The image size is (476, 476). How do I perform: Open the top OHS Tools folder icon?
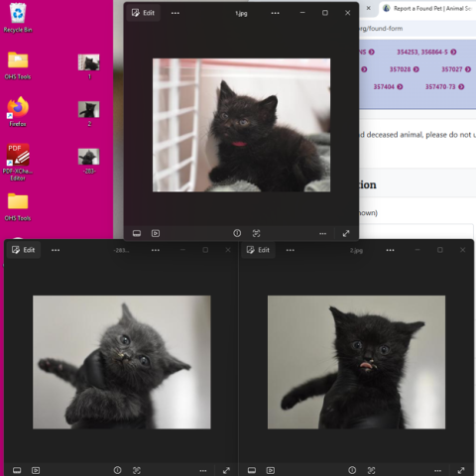tap(18, 65)
